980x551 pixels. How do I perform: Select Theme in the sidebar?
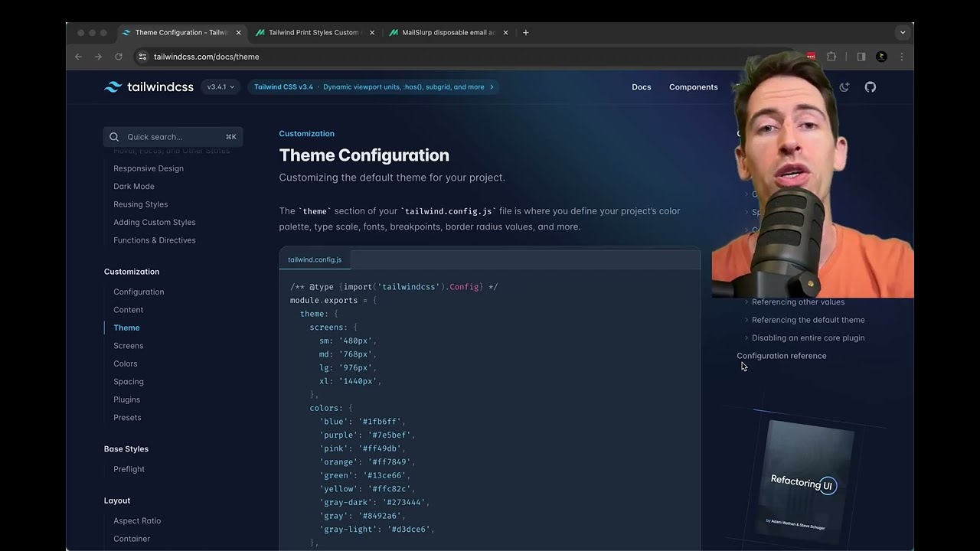[x=126, y=328]
